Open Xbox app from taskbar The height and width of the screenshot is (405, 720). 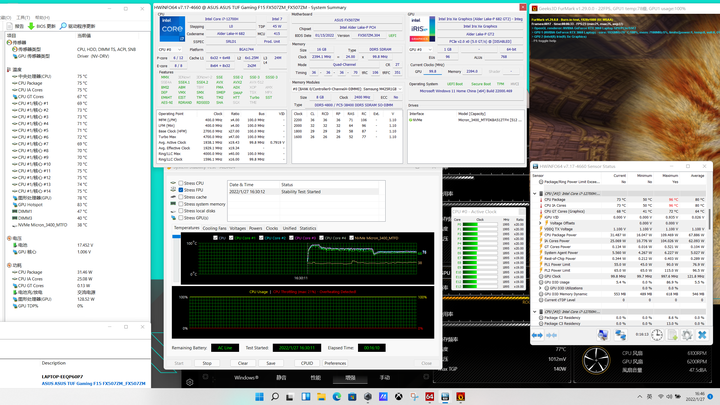pyautogui.click(x=399, y=397)
